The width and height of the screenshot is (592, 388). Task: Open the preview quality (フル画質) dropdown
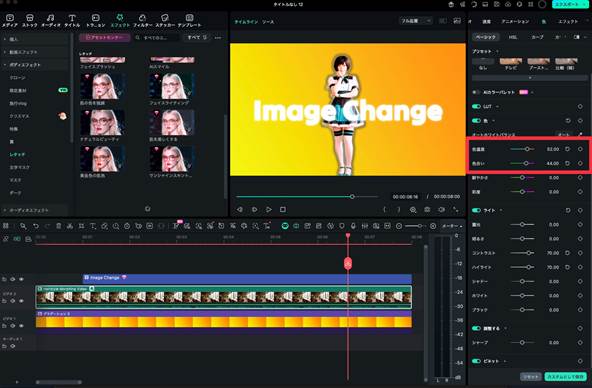[x=416, y=21]
